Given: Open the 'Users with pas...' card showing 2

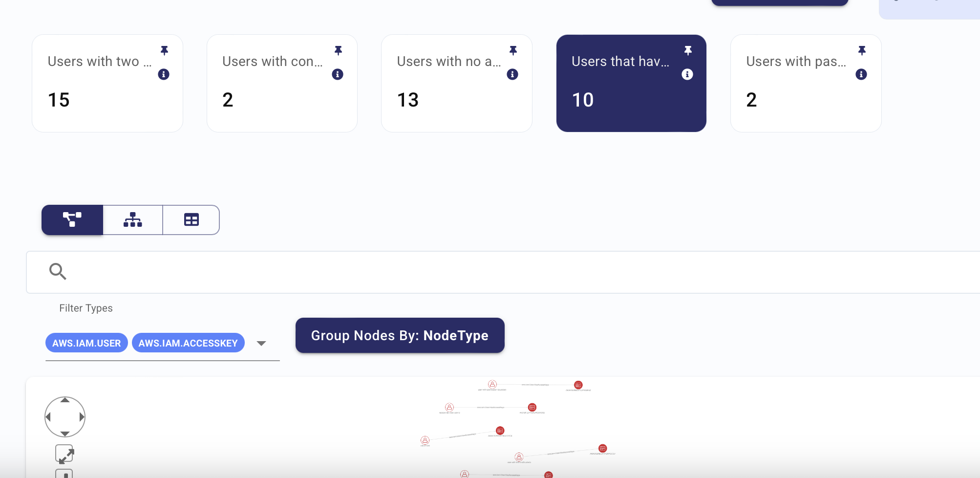Looking at the screenshot, I should click(x=806, y=83).
